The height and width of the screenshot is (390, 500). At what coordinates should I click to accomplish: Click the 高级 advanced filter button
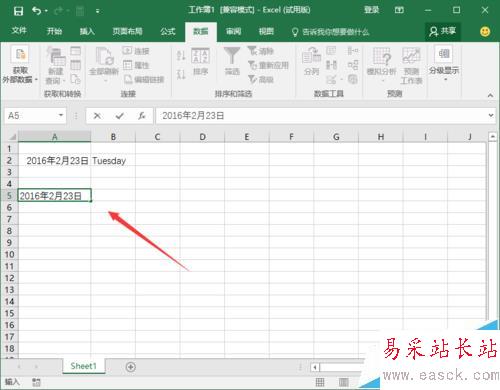coord(261,79)
